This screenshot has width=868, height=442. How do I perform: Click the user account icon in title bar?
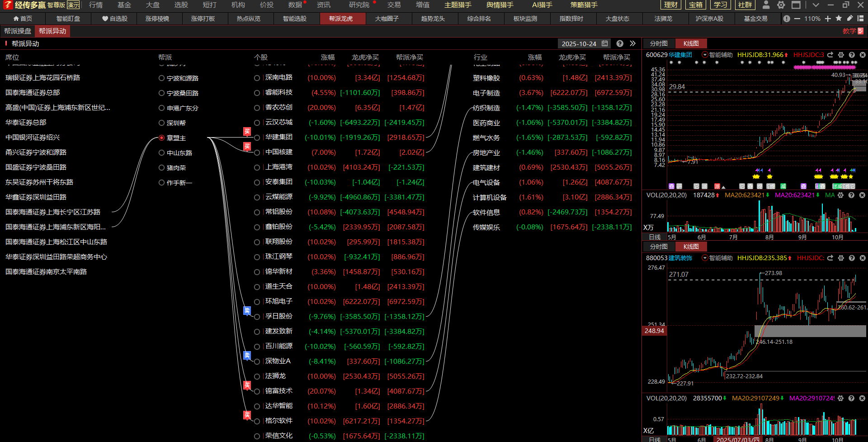[766, 5]
